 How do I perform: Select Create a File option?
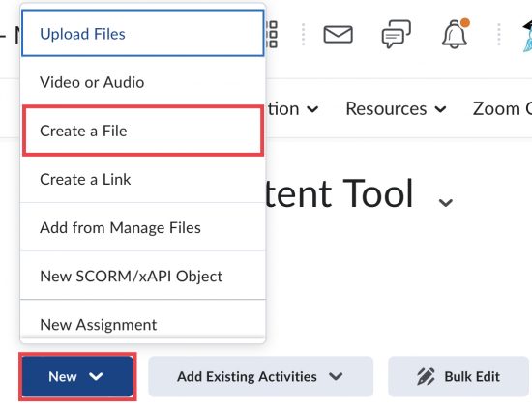point(143,131)
